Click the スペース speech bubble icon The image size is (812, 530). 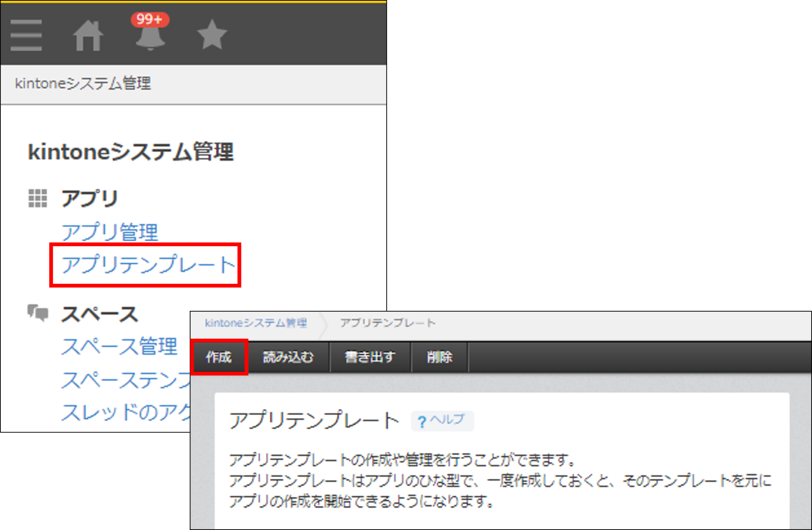click(38, 313)
